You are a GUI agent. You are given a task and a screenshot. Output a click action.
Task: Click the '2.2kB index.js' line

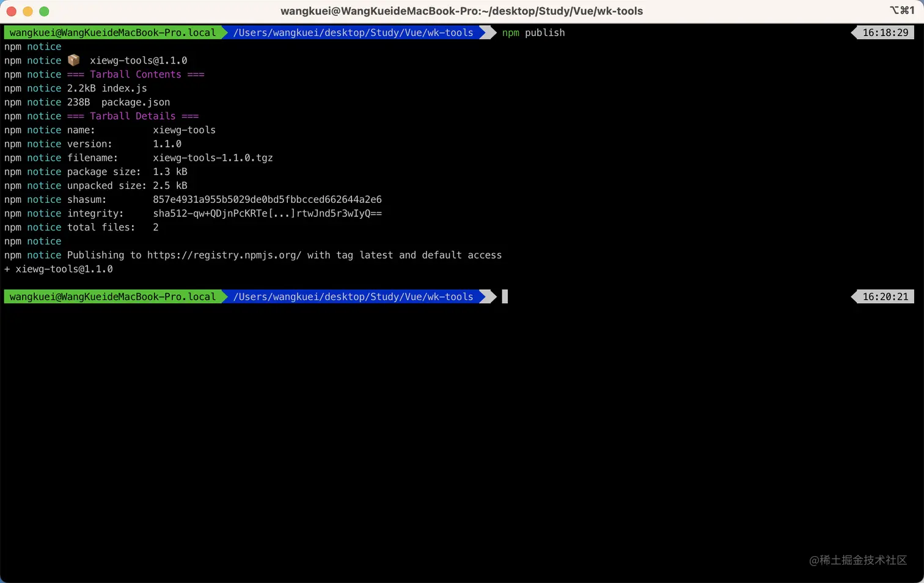(107, 88)
